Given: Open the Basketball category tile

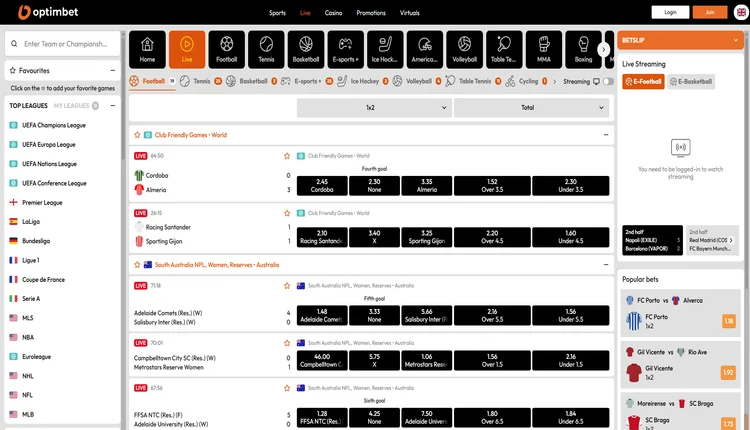Looking at the screenshot, I should (306, 50).
